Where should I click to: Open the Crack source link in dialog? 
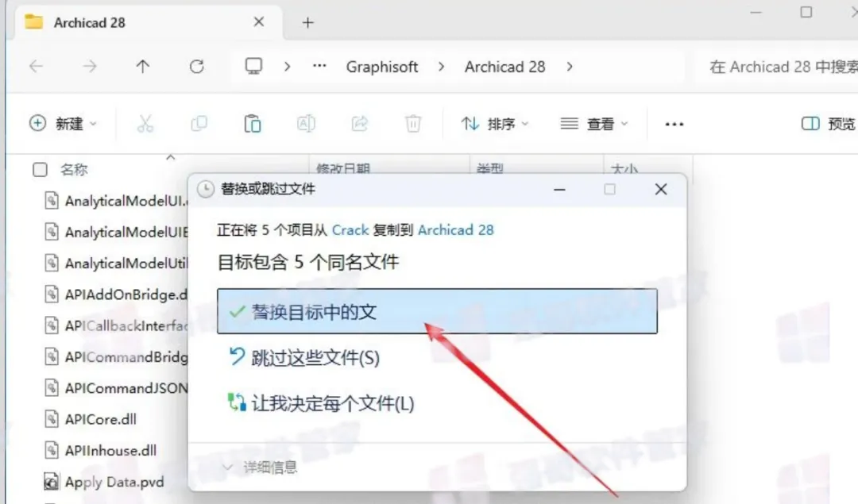tap(350, 230)
